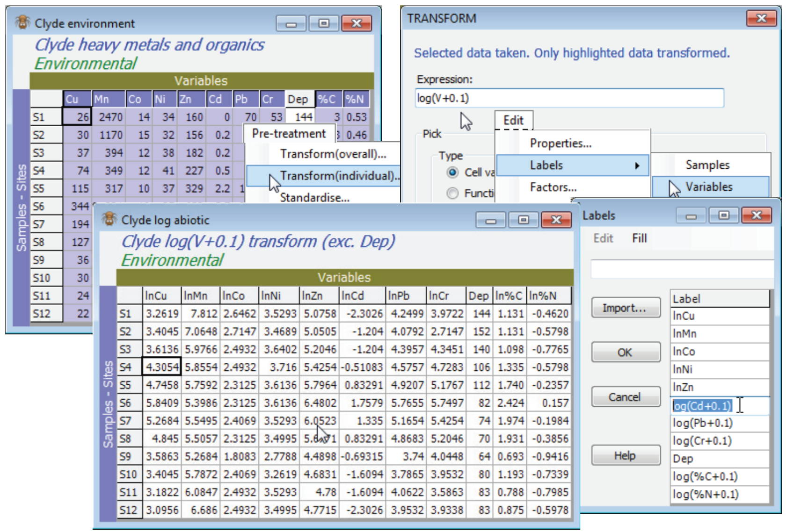This screenshot has width=786, height=532.
Task: Select the log(Cr+0.1) label row
Action: coord(720,441)
